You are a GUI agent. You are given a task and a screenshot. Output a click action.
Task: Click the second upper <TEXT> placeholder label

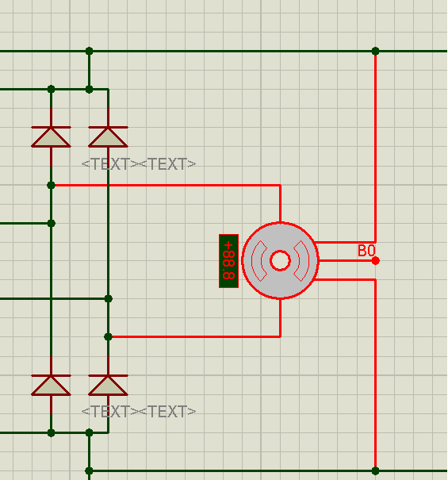coord(167,164)
